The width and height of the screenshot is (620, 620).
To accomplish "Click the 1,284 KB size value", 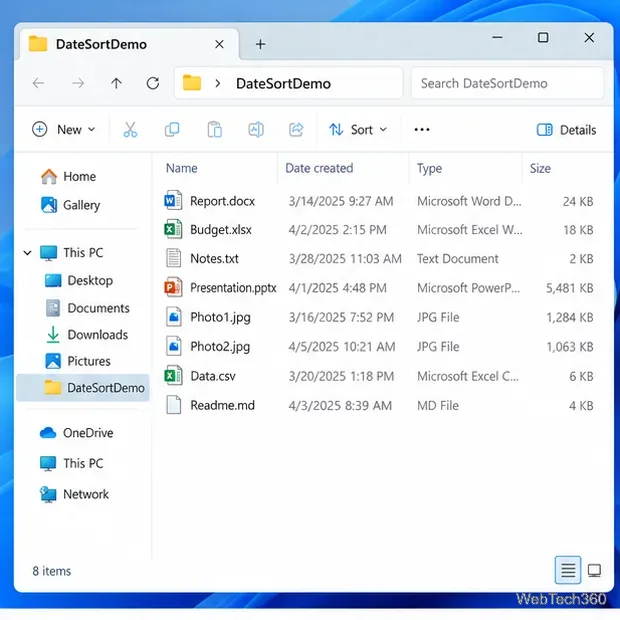I will tap(569, 317).
